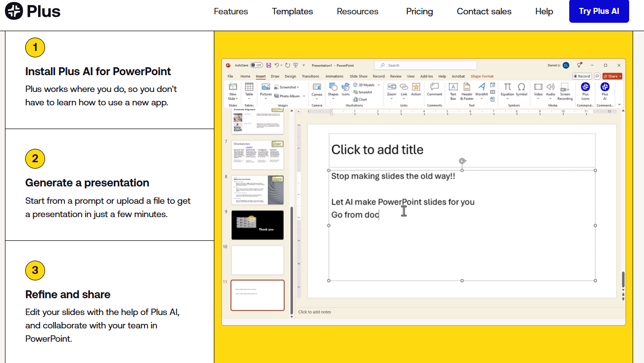Click the Cameo icon in Camera group
644x363 pixels.
(317, 87)
